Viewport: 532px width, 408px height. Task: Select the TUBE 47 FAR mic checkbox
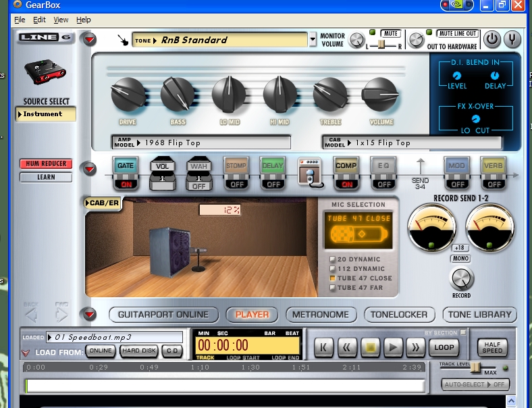[332, 288]
